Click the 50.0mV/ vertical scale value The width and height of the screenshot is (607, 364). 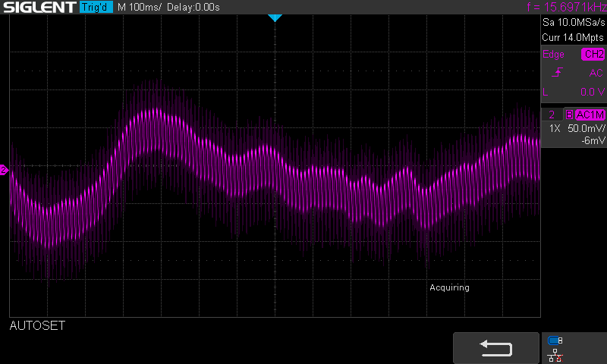pyautogui.click(x=586, y=128)
